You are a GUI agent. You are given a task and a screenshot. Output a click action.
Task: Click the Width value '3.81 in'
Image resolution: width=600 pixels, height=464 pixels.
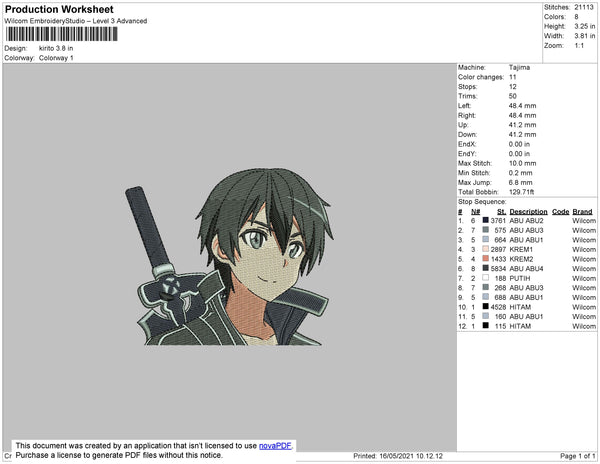[585, 36]
